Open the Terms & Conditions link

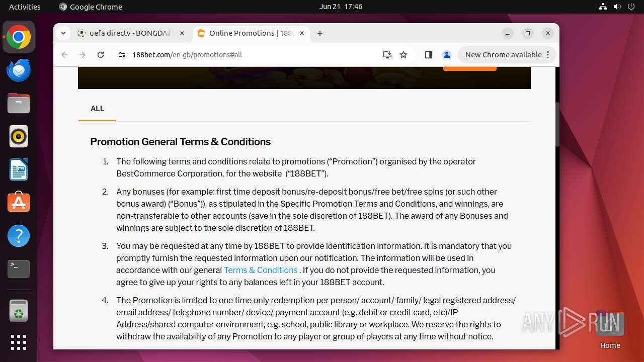point(261,270)
